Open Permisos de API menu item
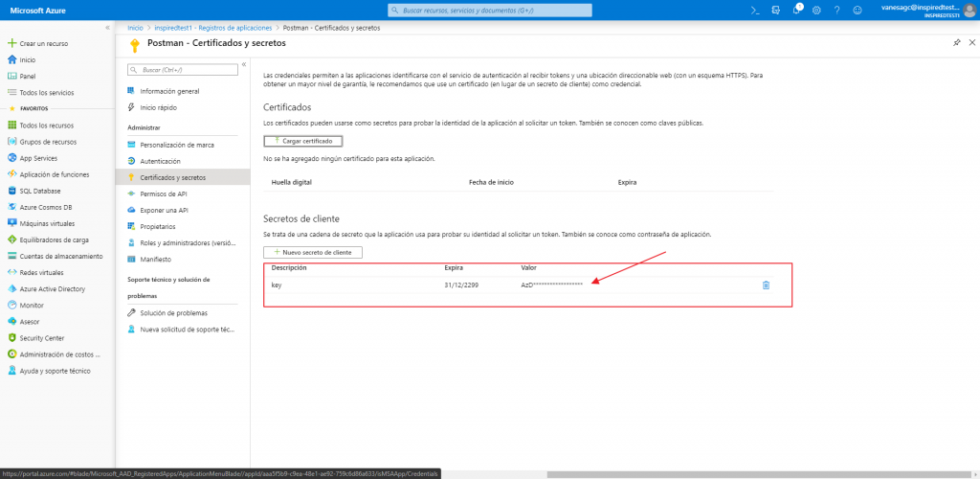 click(164, 194)
